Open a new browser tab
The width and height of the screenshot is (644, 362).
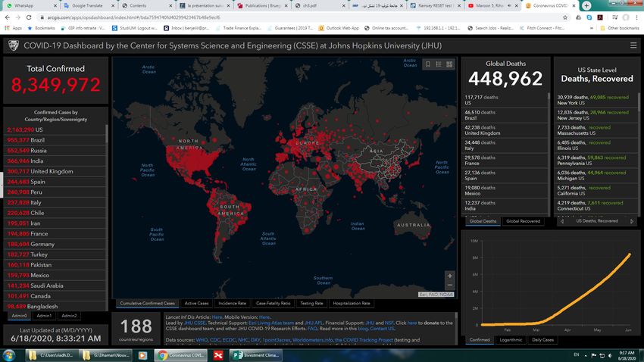pos(586,5)
